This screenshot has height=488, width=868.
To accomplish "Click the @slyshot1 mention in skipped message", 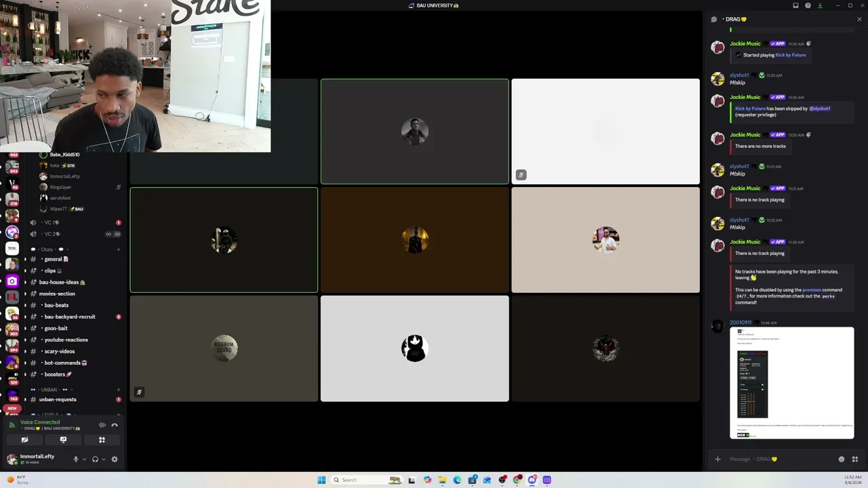I will pyautogui.click(x=820, y=108).
